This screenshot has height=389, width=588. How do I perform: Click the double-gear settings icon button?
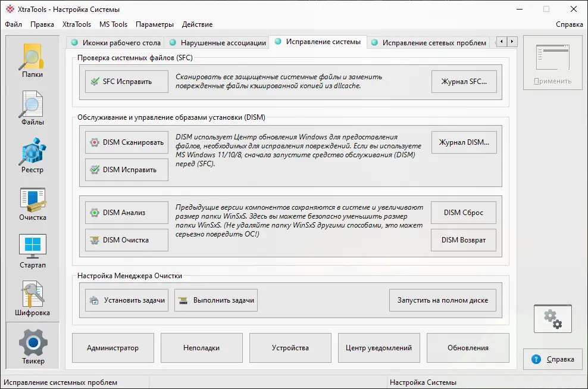coord(553,319)
